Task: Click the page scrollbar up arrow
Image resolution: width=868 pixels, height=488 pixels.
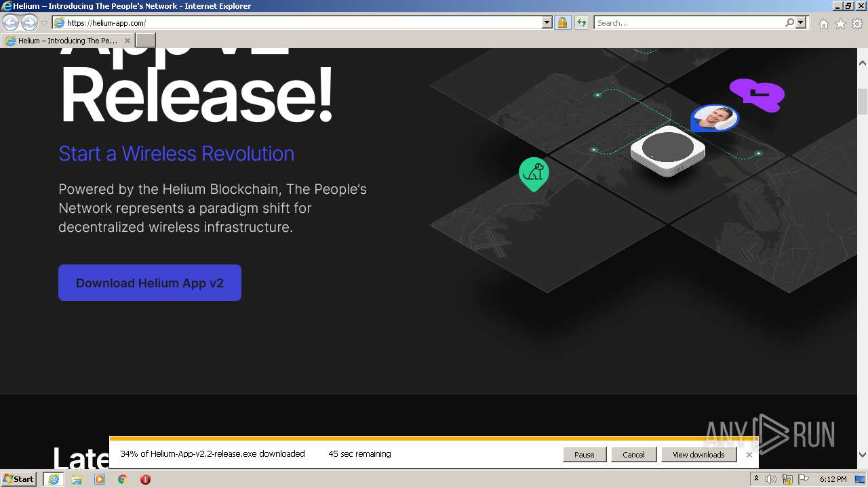Action: pos(863,63)
